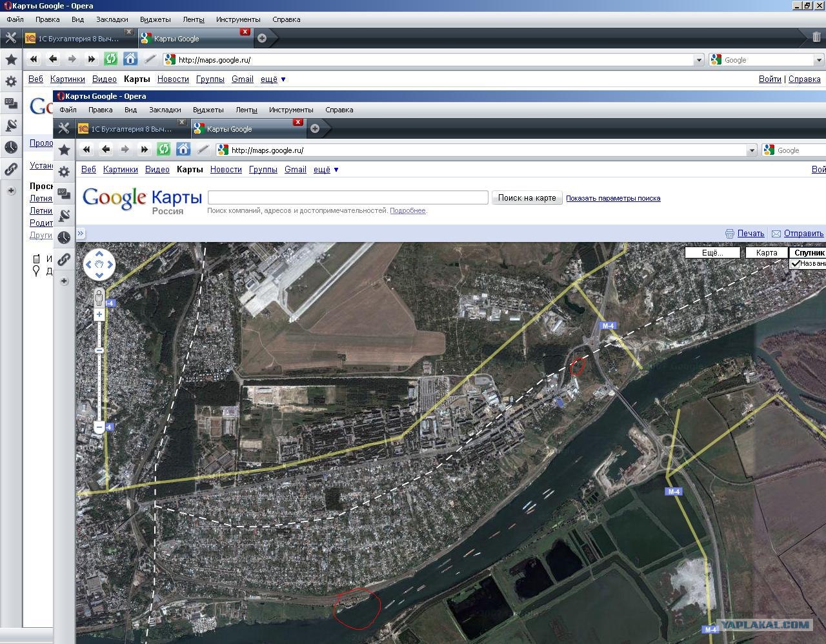Click the map zoom slider handle
Image resolution: width=826 pixels, height=644 pixels.
[99, 350]
